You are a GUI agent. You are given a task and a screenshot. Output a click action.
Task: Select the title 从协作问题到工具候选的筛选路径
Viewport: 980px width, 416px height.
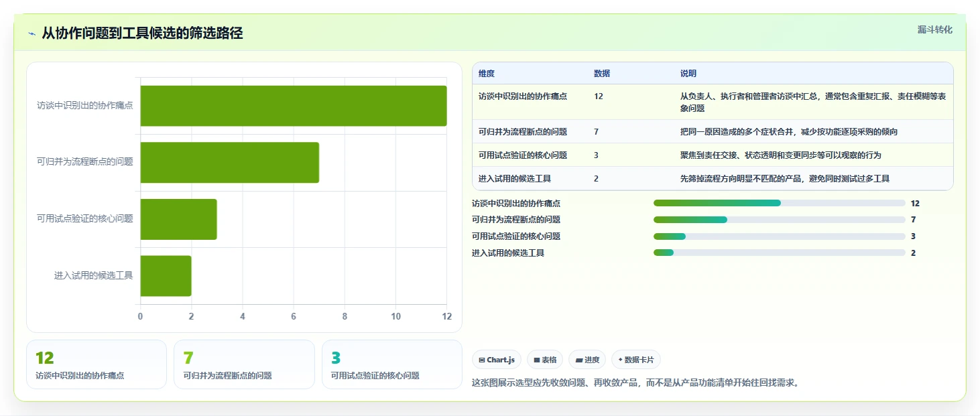click(x=142, y=33)
